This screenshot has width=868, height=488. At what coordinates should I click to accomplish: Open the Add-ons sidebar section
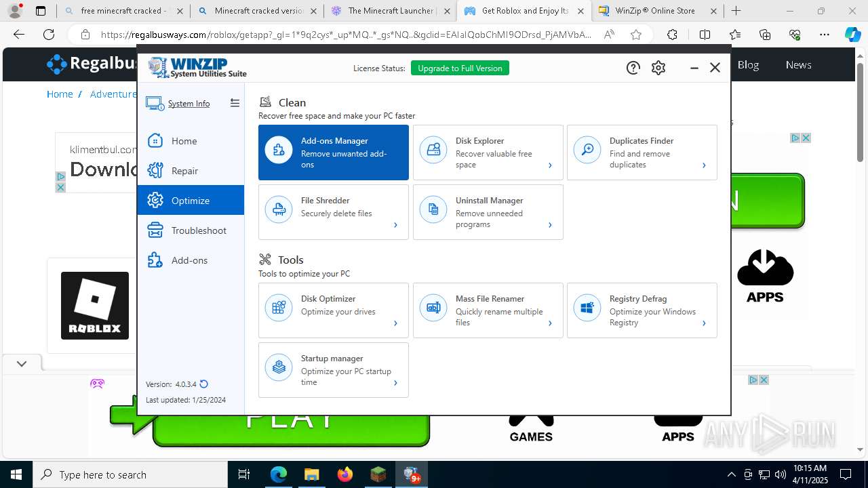pyautogui.click(x=191, y=260)
